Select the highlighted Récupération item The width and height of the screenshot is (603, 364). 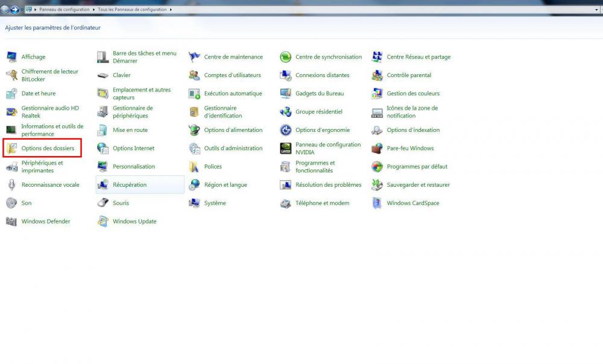tap(140, 185)
